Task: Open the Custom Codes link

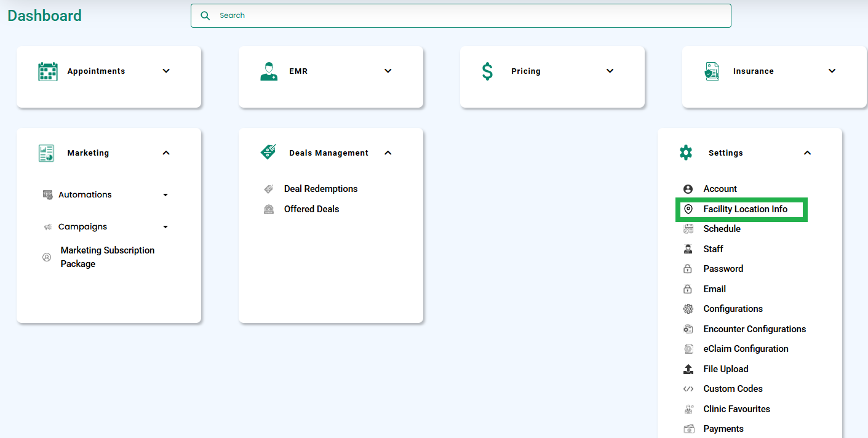Action: (x=733, y=389)
